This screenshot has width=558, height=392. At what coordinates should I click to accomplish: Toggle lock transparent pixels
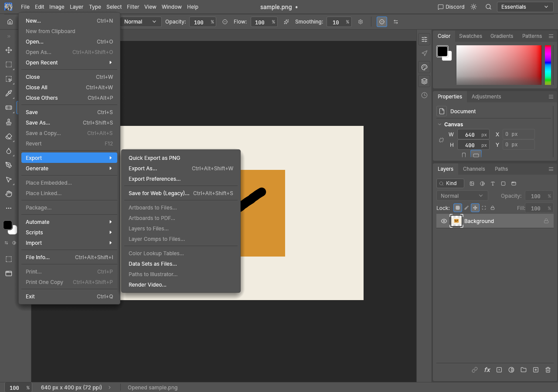pos(457,208)
